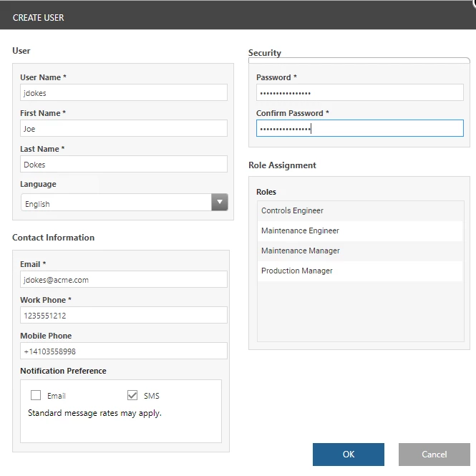Select the Maintenance Engineer role
This screenshot has height=476, width=476.
point(360,230)
